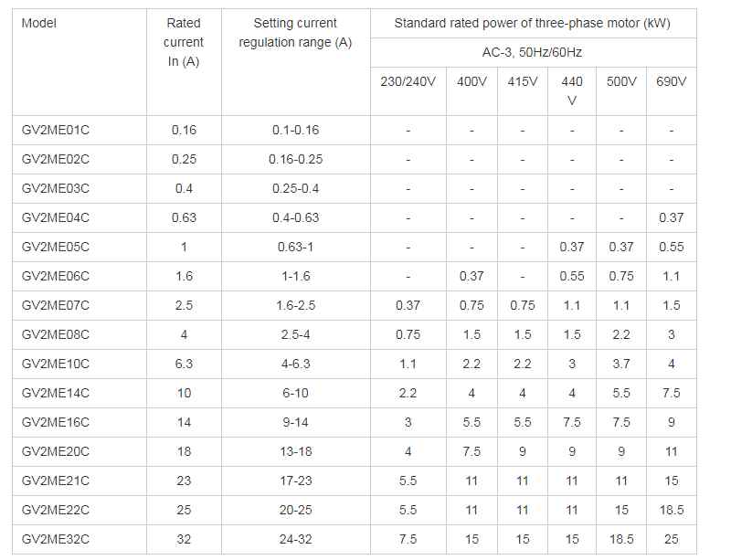The height and width of the screenshot is (560, 731).
Task: Select the GV2ME05C model cell
Action: point(56,247)
